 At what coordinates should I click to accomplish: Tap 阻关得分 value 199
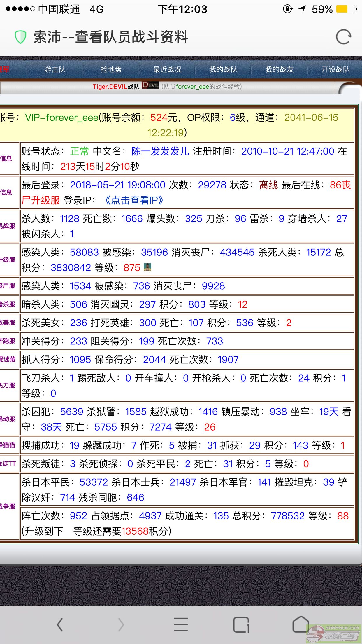pyautogui.click(x=147, y=341)
